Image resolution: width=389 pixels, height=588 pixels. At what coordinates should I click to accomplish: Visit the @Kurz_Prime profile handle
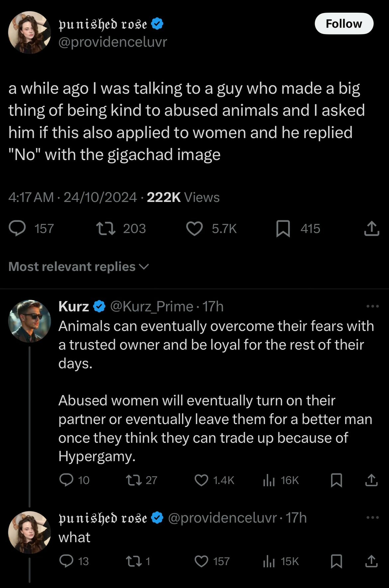[x=151, y=306]
